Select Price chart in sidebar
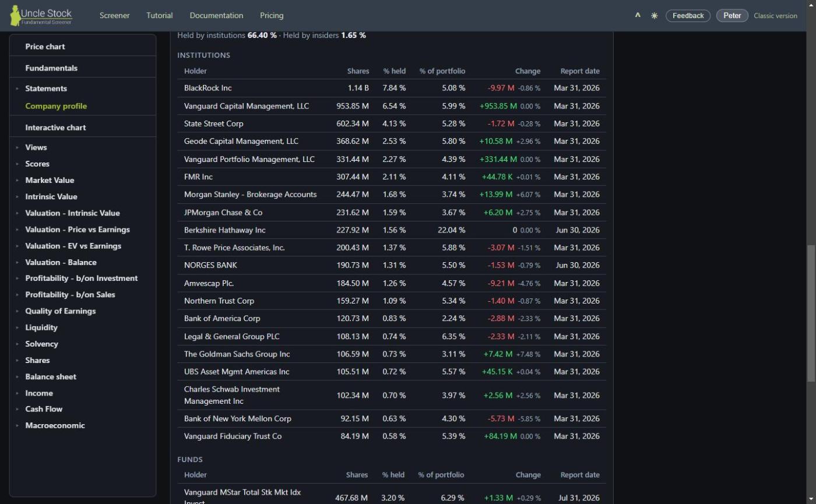 click(45, 47)
